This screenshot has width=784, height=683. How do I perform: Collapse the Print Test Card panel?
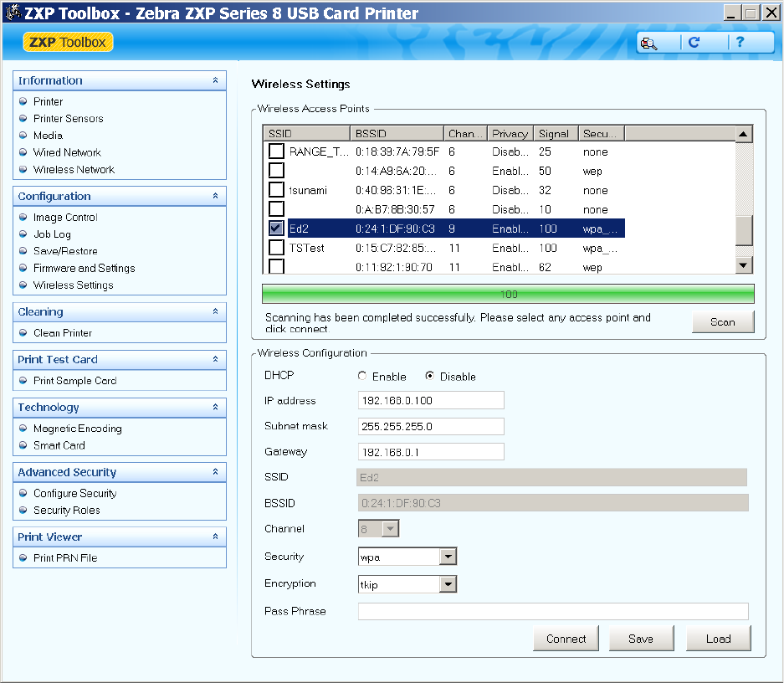coord(216,360)
